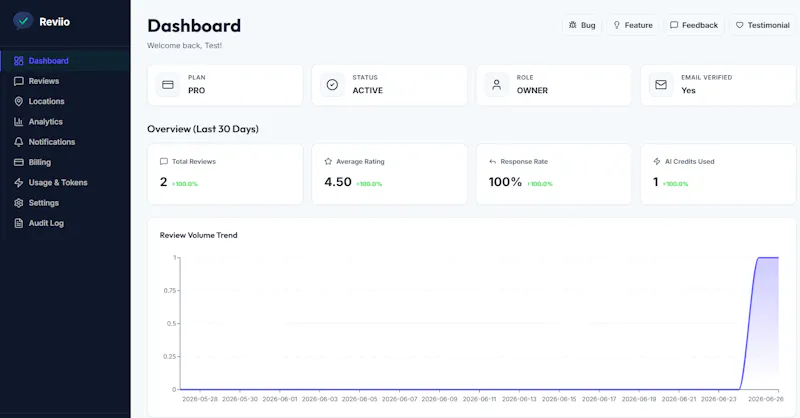Click the Response Rate value 100%
The image size is (800, 418).
[x=505, y=182]
